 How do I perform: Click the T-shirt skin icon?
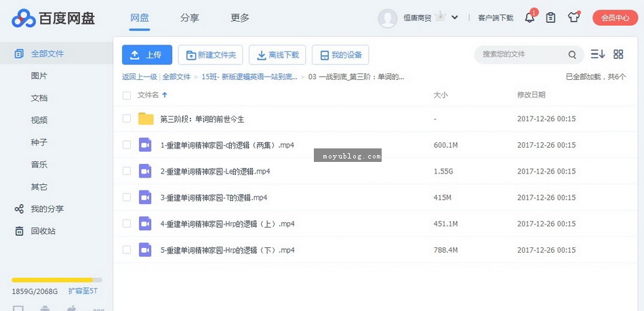(573, 18)
